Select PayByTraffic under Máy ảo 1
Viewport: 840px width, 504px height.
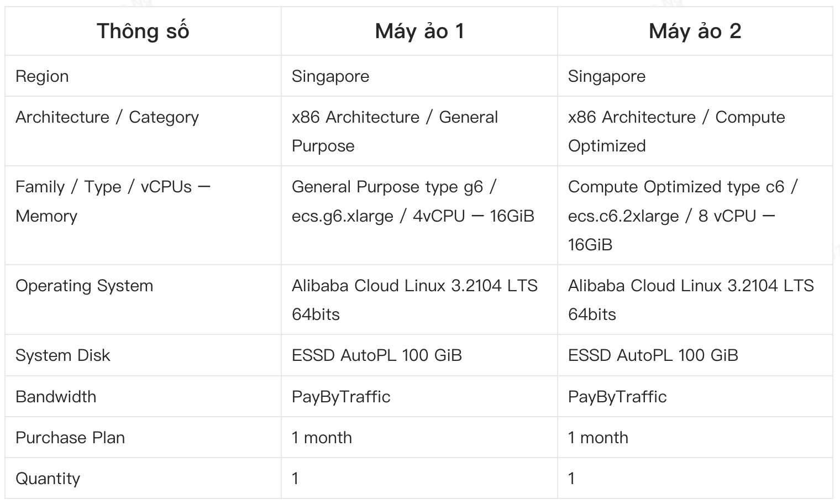(x=341, y=397)
